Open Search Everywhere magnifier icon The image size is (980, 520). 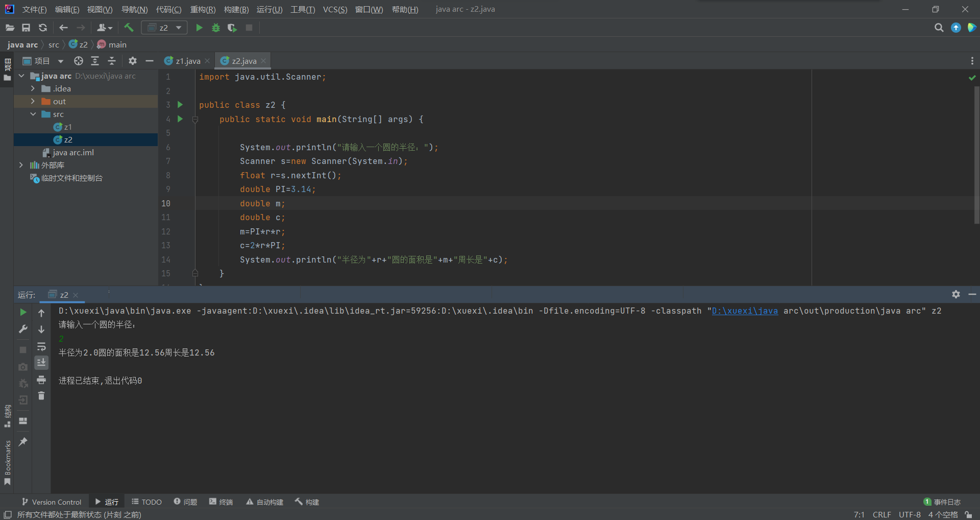click(x=939, y=28)
